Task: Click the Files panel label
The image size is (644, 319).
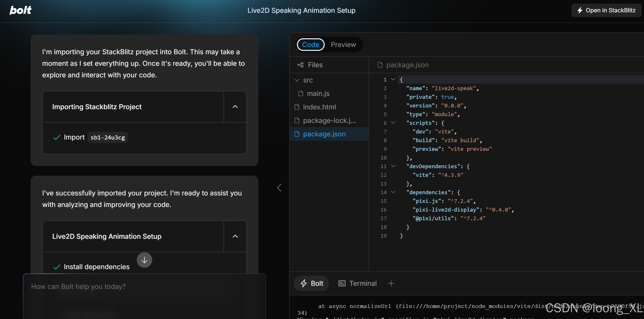Action: 315,65
